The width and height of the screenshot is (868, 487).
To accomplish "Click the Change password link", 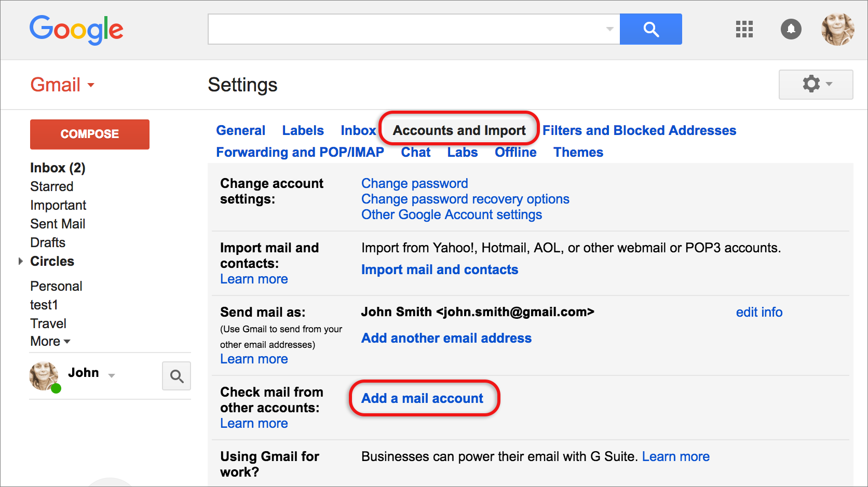I will tap(414, 183).
